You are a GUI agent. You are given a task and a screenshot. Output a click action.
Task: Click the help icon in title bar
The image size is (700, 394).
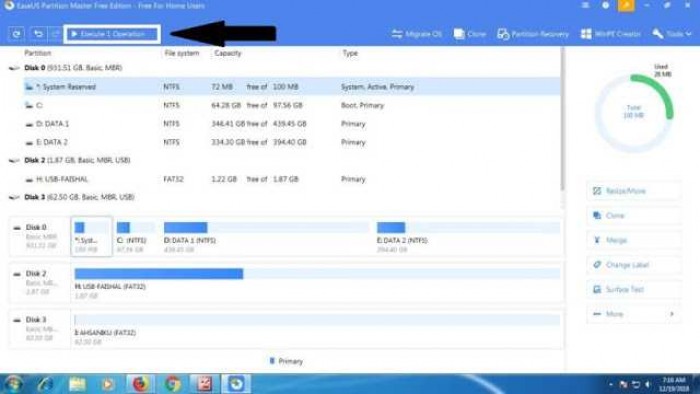click(x=605, y=5)
